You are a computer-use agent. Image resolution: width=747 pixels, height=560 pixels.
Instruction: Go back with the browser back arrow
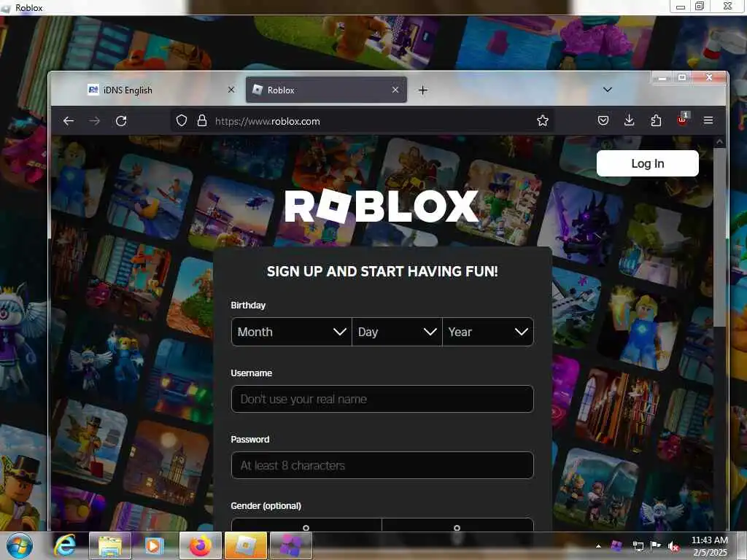point(69,121)
